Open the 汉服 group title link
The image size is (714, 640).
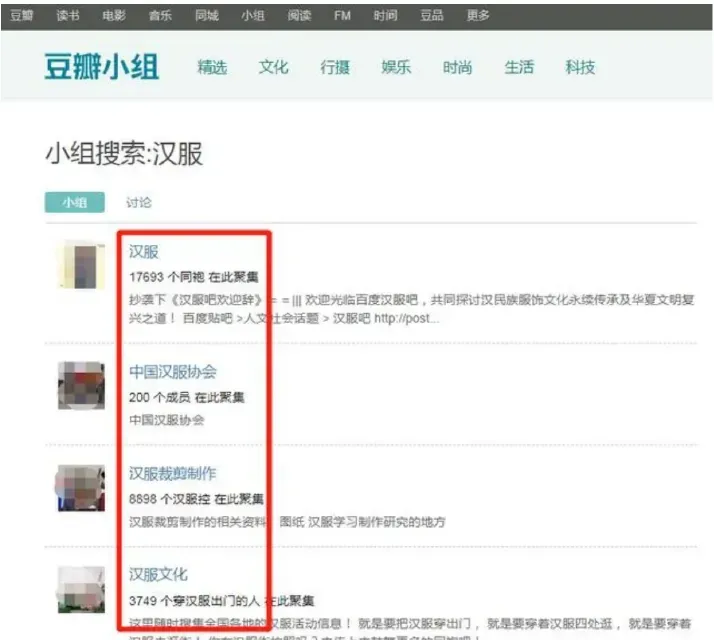tap(144, 252)
